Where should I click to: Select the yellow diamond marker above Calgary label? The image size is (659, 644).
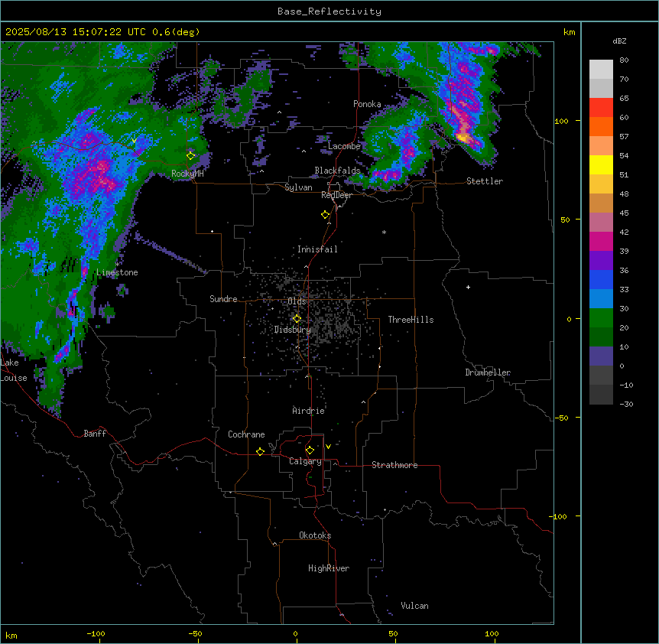click(x=310, y=450)
